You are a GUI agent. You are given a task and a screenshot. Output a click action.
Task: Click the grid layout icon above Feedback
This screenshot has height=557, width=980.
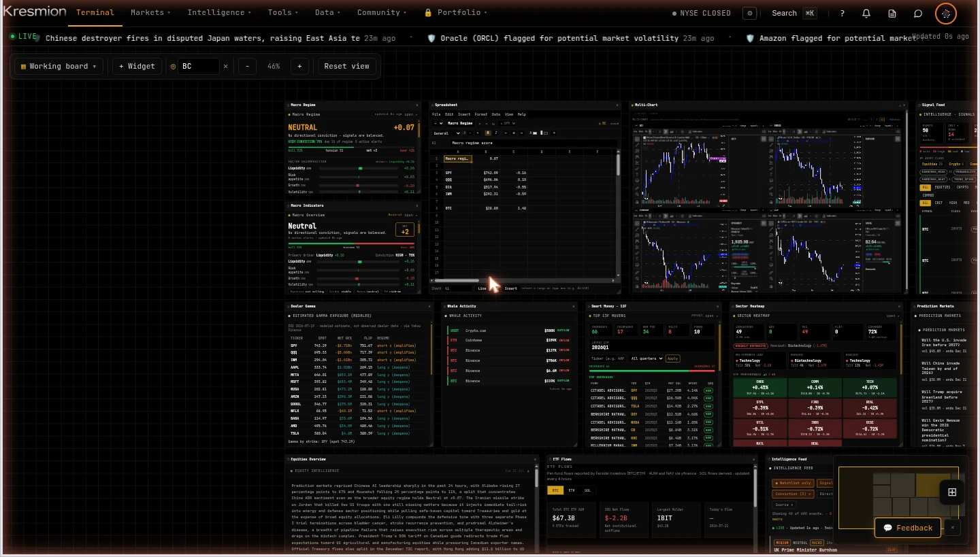952,492
